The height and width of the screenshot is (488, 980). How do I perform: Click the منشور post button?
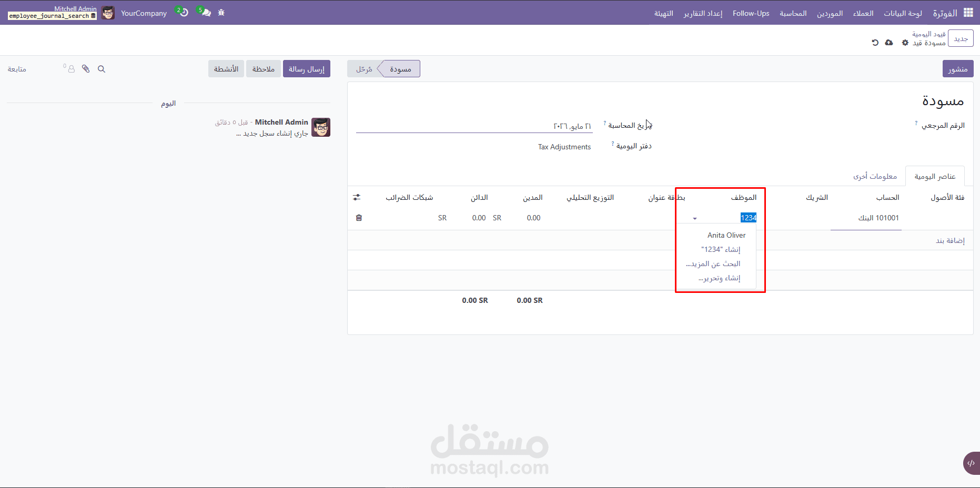(x=958, y=69)
